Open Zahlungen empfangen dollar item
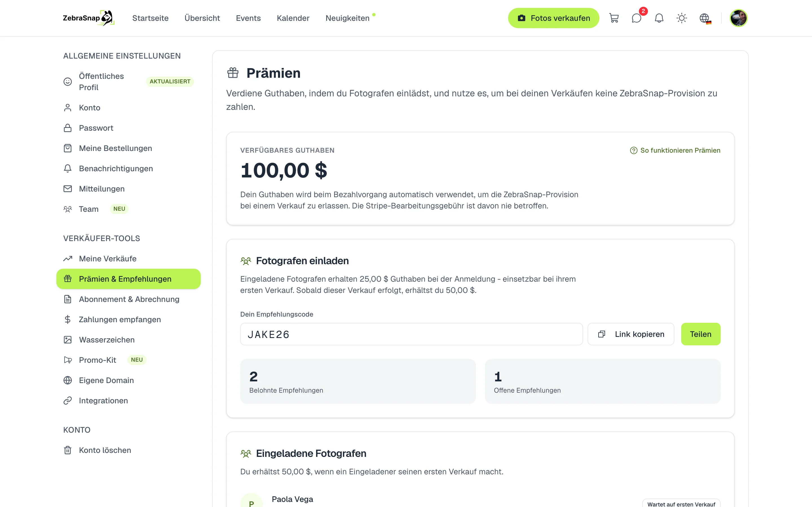 (x=129, y=320)
